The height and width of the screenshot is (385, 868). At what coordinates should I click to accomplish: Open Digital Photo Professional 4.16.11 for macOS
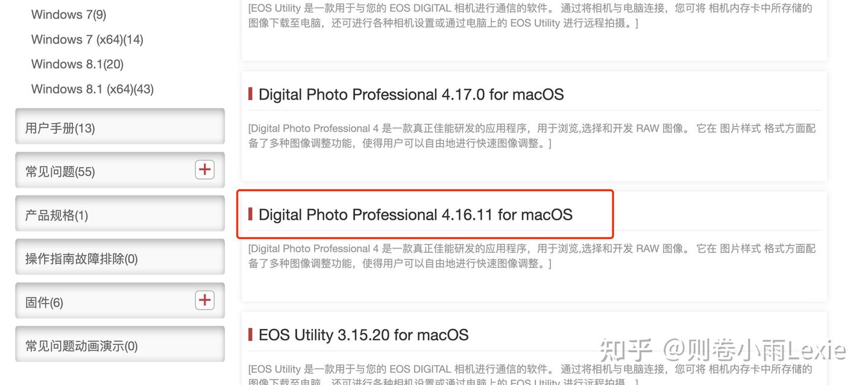click(415, 214)
